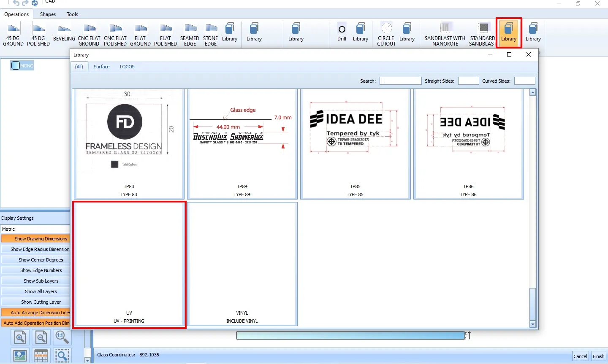Toggle Show Edge Radius Dimensions
The width and height of the screenshot is (608, 364).
click(36, 249)
